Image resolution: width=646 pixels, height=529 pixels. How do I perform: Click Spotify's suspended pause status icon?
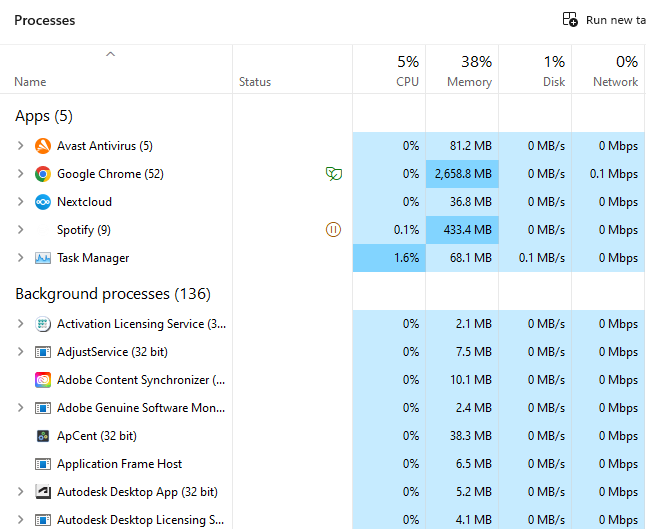click(x=333, y=229)
